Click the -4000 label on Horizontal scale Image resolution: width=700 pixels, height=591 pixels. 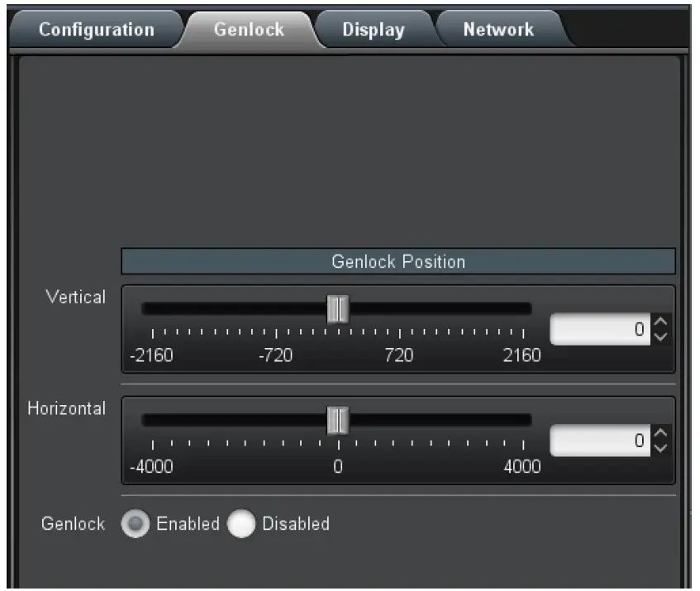(151, 467)
